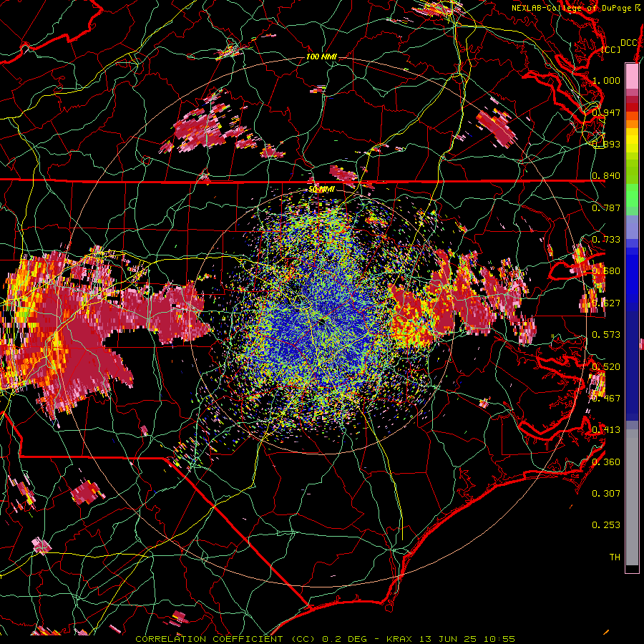The height and width of the screenshot is (644, 644).
Task: Click the 0.253 scale value
Action: [606, 525]
